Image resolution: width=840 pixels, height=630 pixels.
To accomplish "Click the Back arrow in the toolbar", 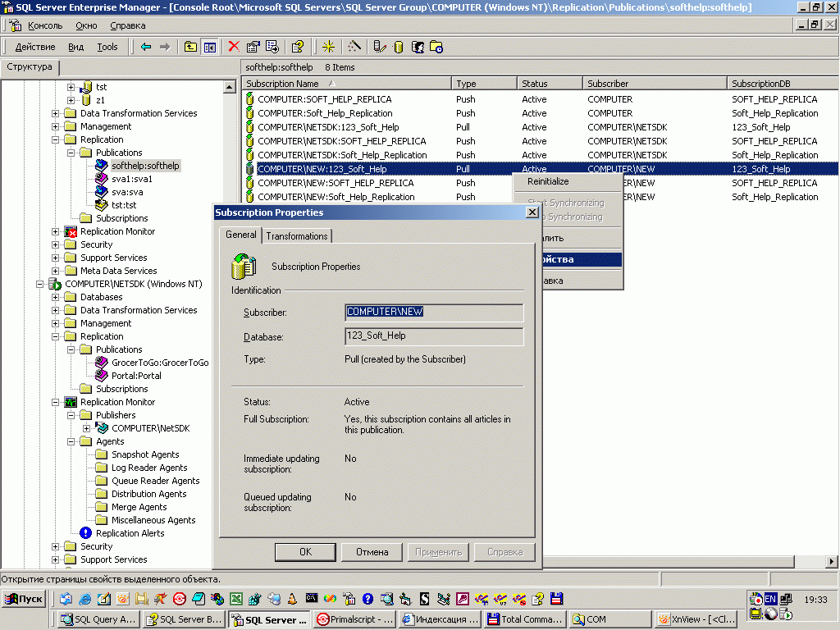I will [x=146, y=47].
